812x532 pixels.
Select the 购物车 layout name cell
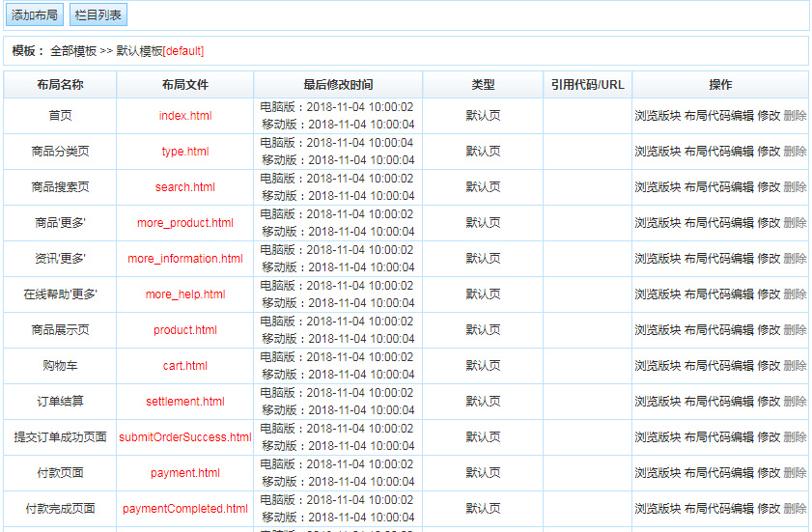[60, 366]
